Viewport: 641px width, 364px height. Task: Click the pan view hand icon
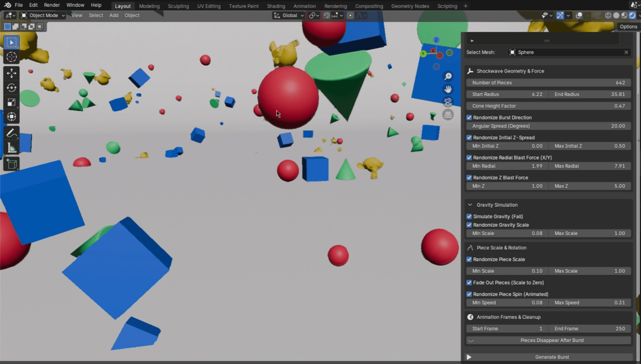point(448,89)
